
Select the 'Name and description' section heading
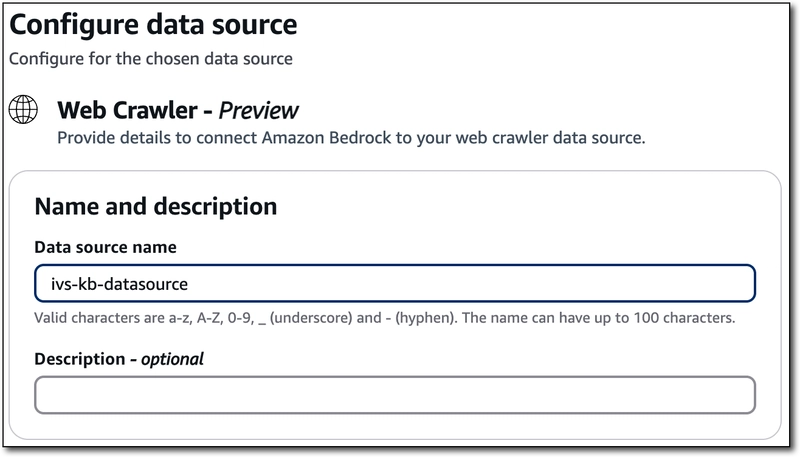156,207
